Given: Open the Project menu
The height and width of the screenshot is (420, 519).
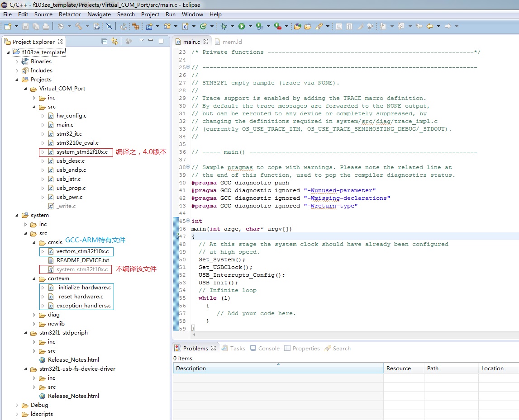Looking at the screenshot, I should [x=150, y=14].
